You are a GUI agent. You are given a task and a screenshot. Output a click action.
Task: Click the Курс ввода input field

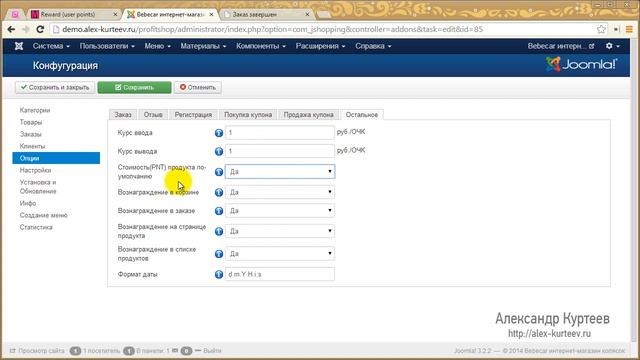click(280, 132)
